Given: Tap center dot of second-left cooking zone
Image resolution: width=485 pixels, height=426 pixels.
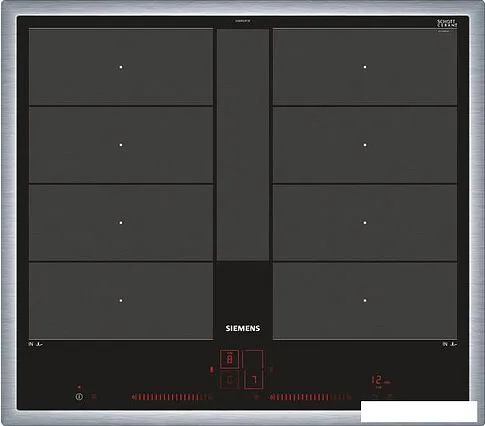Looking at the screenshot, I should tap(121, 145).
